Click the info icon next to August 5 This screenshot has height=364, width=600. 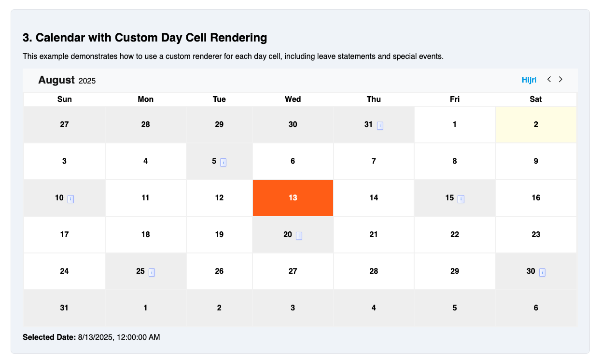pyautogui.click(x=223, y=162)
